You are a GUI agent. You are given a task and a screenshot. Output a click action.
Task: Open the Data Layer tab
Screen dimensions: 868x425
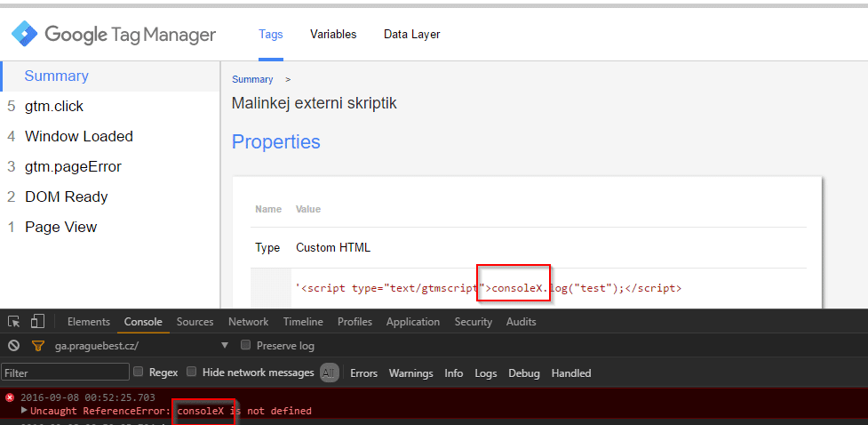point(412,35)
